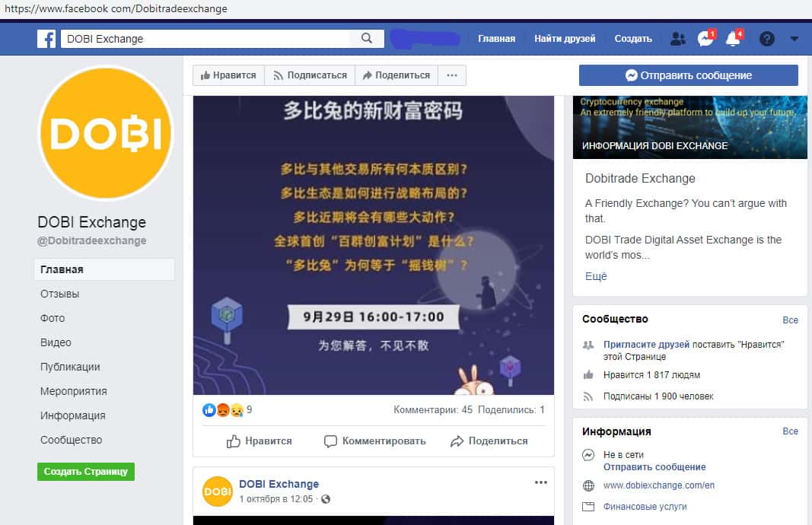
Task: Toggle Нравится under the post image
Action: (259, 441)
